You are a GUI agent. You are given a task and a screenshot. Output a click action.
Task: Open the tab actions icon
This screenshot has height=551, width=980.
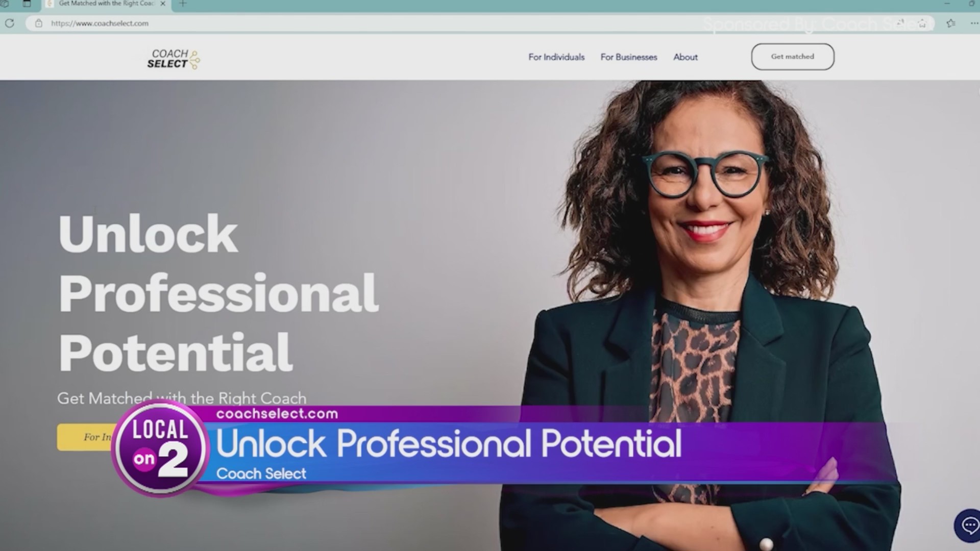pos(27,4)
